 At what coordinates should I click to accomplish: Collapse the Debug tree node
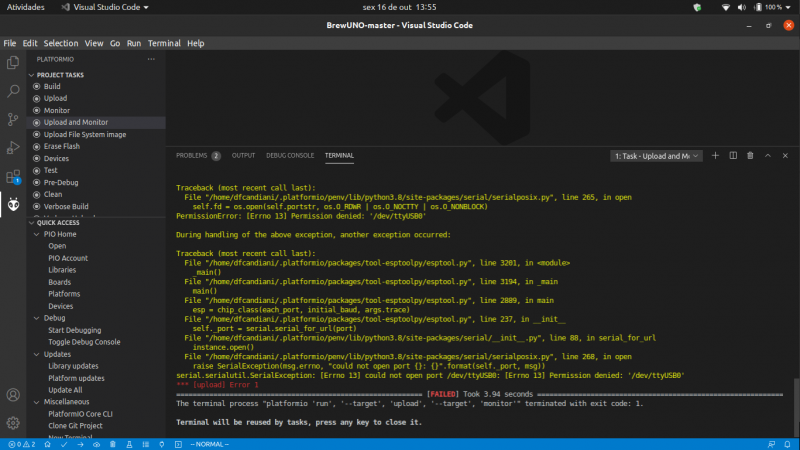pyautogui.click(x=37, y=318)
